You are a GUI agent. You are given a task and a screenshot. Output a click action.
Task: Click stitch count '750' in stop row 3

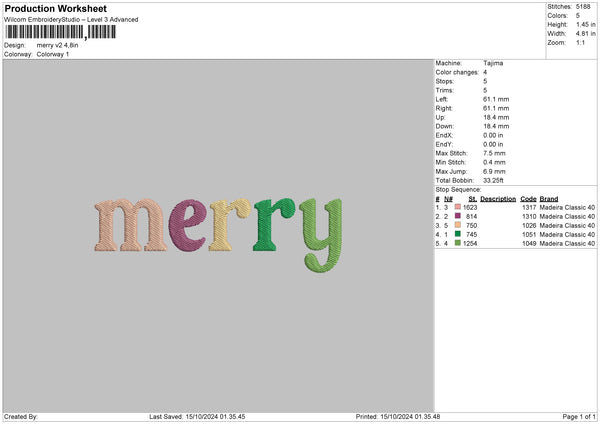pyautogui.click(x=472, y=225)
